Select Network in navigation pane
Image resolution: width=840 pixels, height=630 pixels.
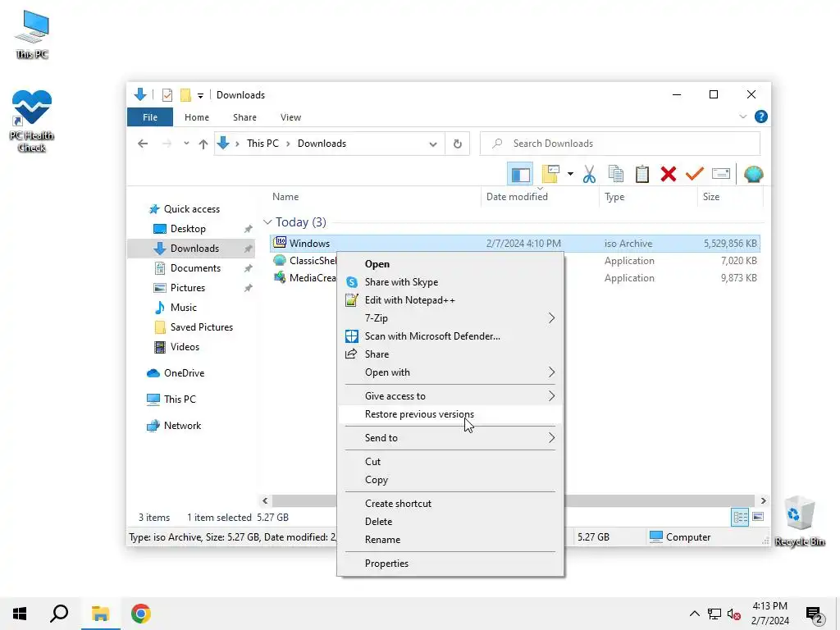(182, 426)
